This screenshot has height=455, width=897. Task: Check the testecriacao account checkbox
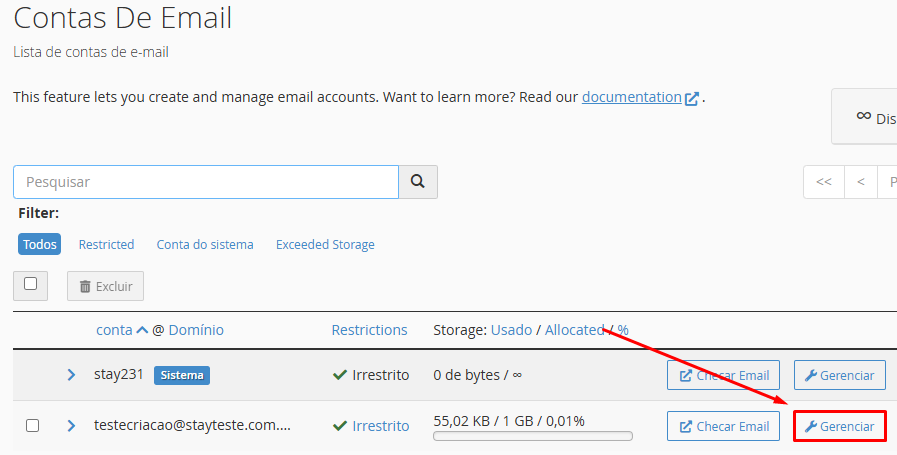tap(32, 425)
